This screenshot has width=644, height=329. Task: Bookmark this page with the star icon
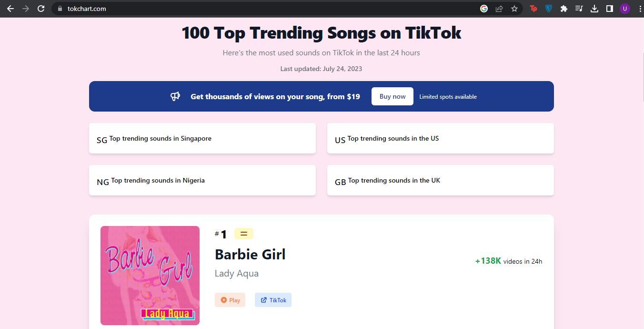pyautogui.click(x=514, y=9)
